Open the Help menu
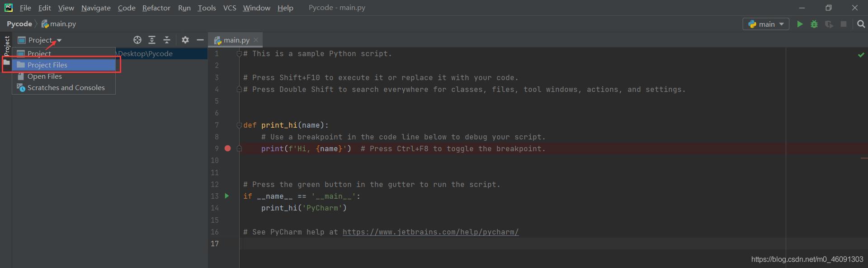 coord(285,8)
